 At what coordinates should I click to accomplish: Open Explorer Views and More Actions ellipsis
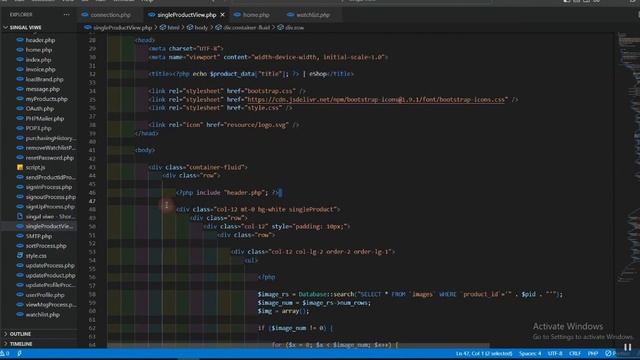coord(66,14)
